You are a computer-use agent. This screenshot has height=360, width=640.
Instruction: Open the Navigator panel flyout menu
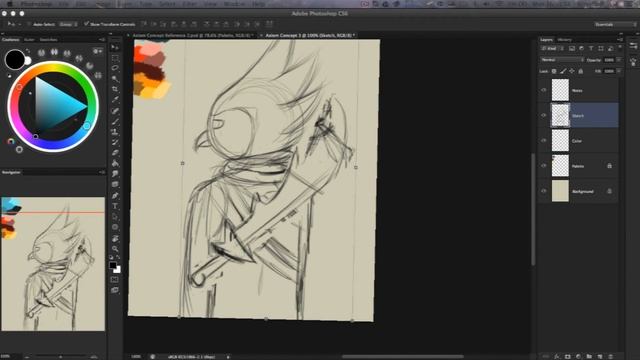point(102,172)
